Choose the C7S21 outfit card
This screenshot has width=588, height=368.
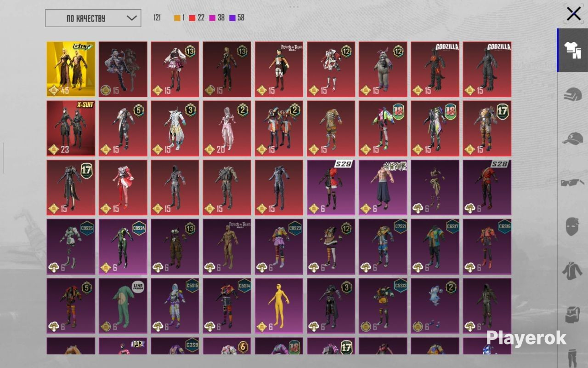383,247
